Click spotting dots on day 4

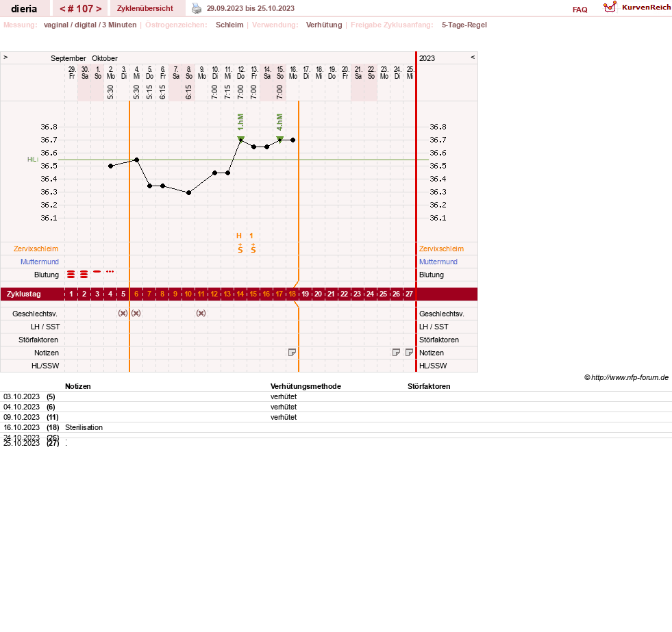pos(110,272)
